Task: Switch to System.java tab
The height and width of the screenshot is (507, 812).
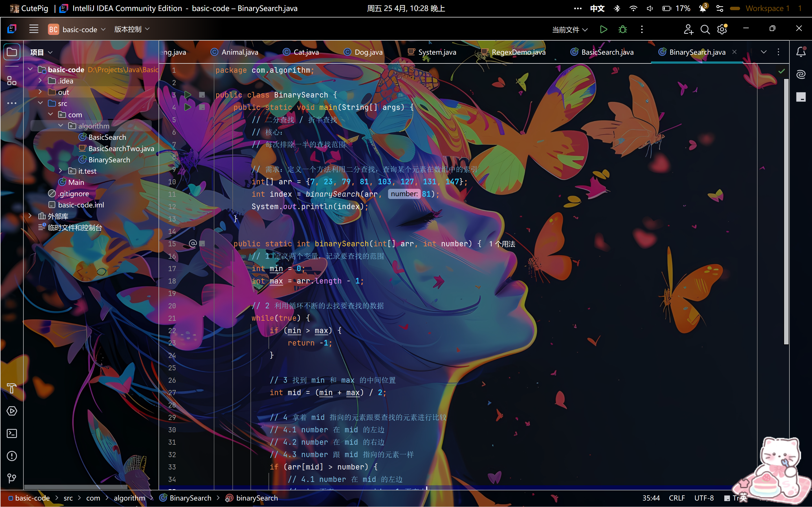Action: coord(432,52)
